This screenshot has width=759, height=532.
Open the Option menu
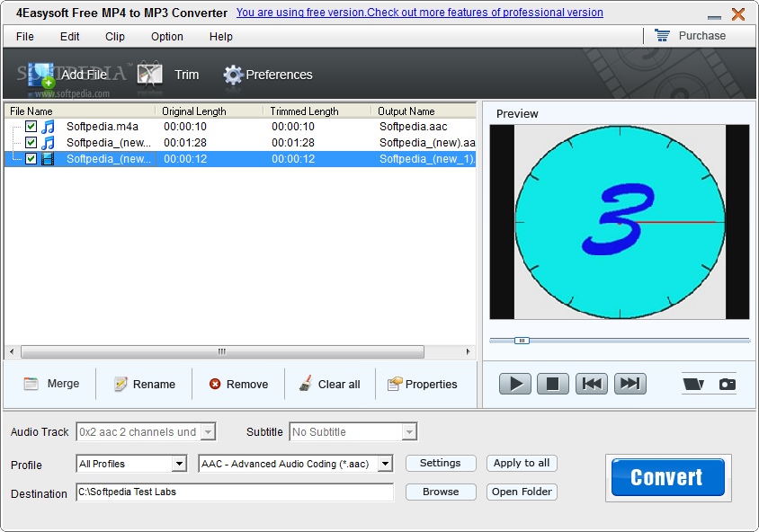coord(167,36)
